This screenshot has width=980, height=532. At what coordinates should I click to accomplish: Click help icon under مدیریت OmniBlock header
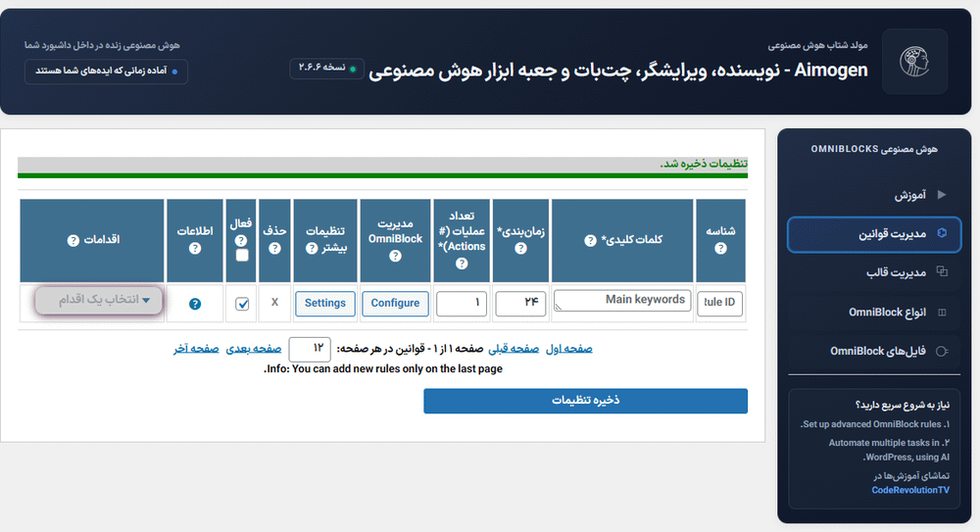[395, 256]
